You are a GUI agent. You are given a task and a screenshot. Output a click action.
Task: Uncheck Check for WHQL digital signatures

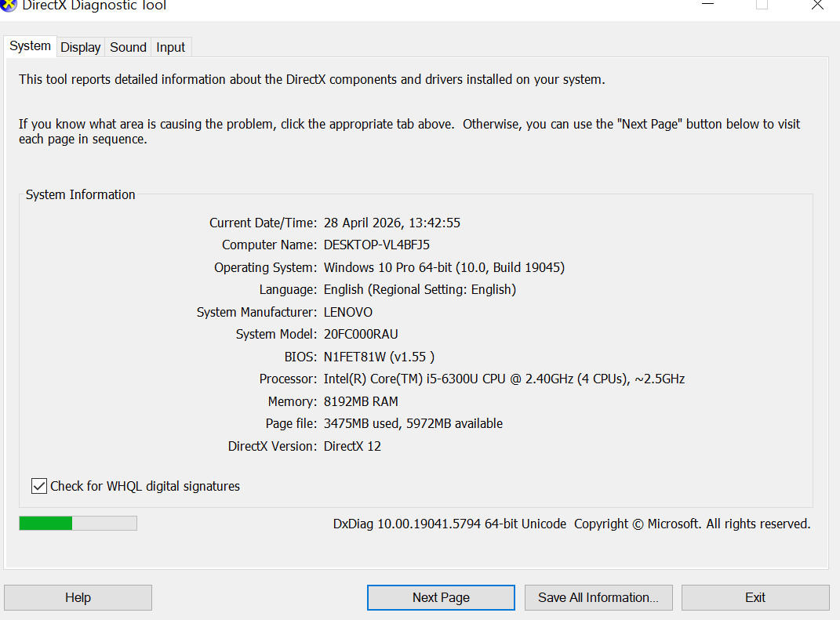click(x=39, y=487)
